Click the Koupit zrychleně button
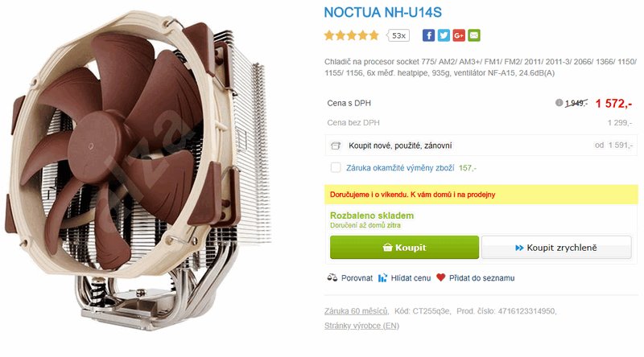 point(556,248)
